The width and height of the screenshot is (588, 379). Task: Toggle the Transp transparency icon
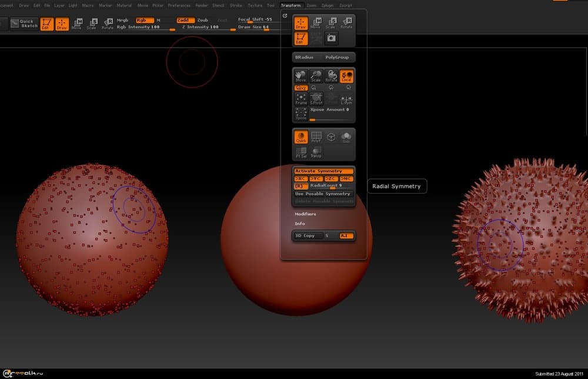[x=316, y=152]
